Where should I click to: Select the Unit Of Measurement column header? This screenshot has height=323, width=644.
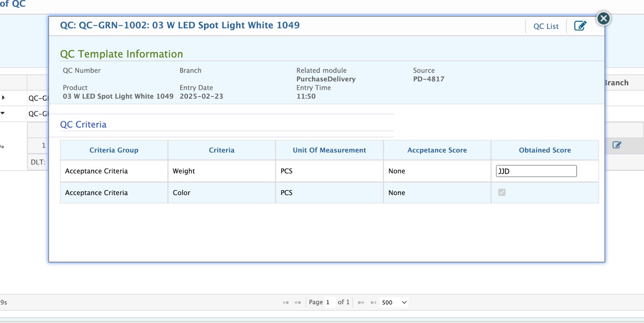click(x=329, y=150)
